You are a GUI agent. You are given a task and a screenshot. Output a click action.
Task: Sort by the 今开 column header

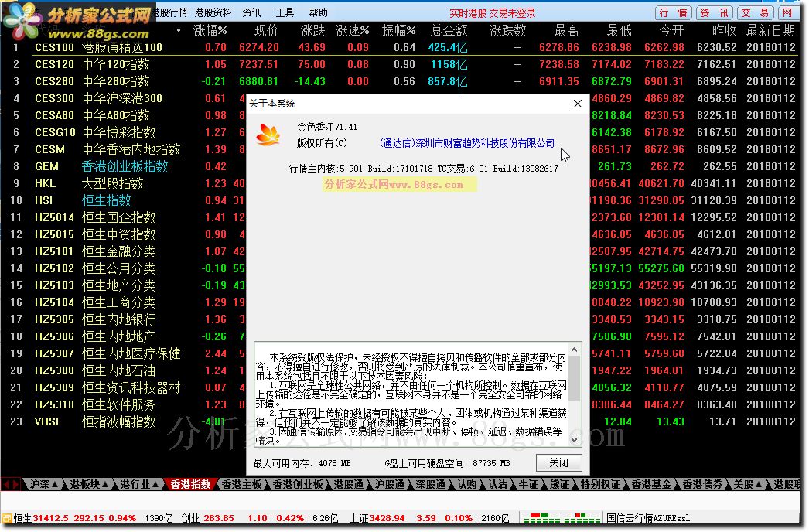(672, 31)
